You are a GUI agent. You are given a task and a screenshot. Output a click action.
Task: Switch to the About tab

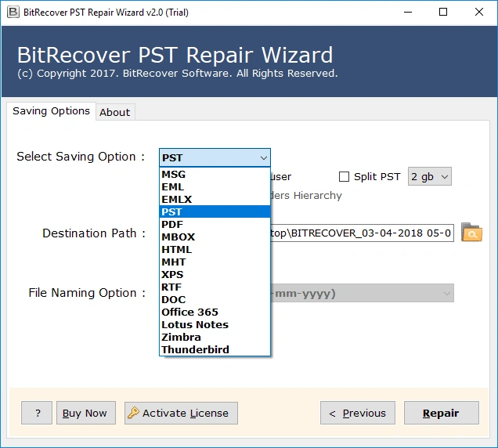click(x=114, y=112)
